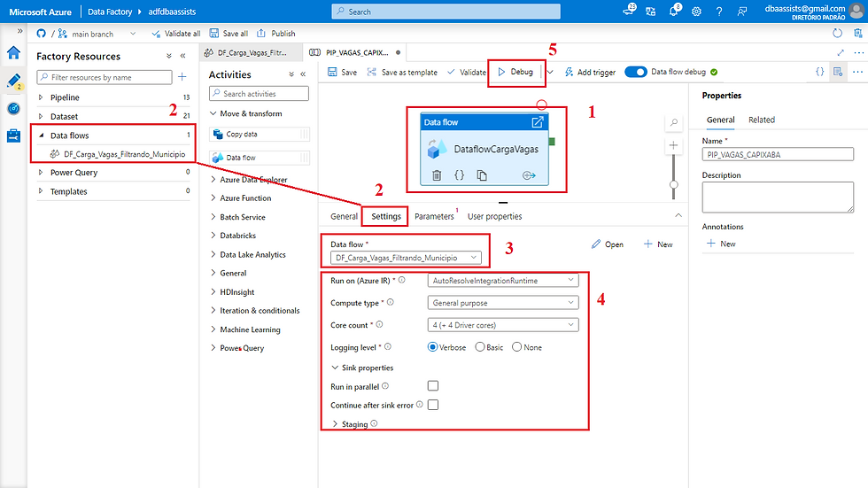Open the Compute type dropdown
Image resolution: width=868 pixels, height=488 pixels.
pos(503,303)
